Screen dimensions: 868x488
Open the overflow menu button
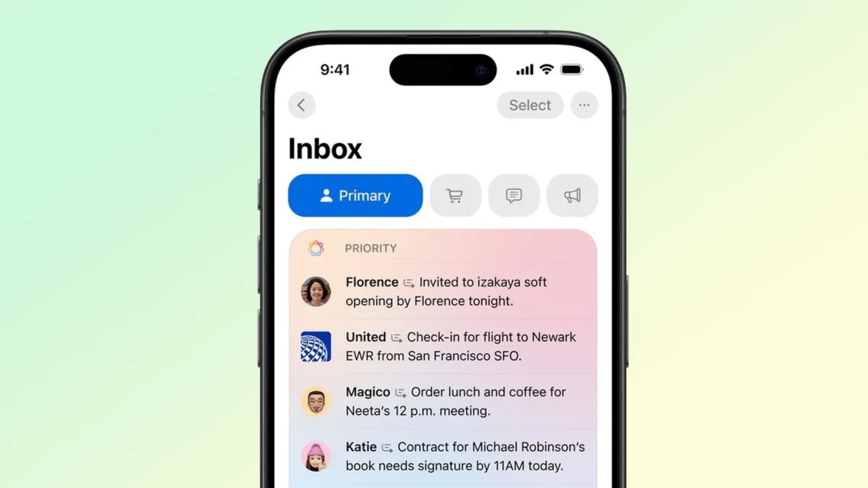pos(584,105)
